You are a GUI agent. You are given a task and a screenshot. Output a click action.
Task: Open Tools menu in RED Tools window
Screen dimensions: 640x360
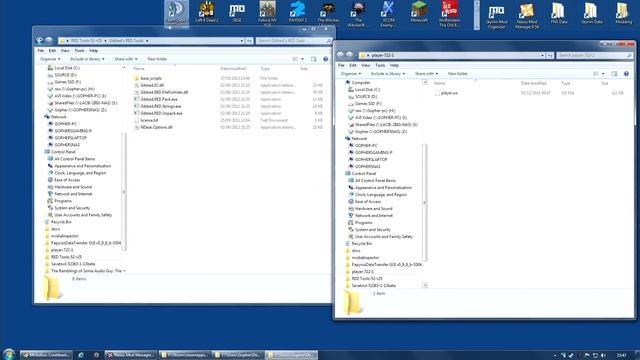79,51
